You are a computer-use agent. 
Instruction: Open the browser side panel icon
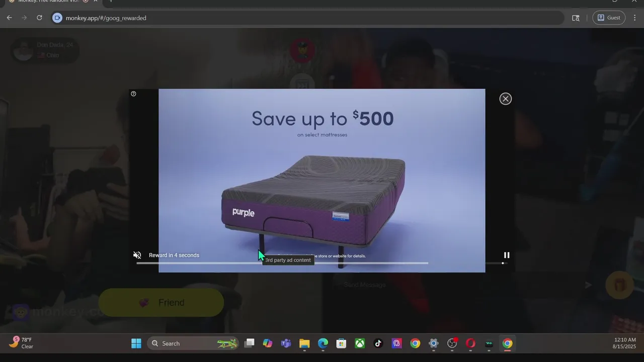[x=576, y=18]
